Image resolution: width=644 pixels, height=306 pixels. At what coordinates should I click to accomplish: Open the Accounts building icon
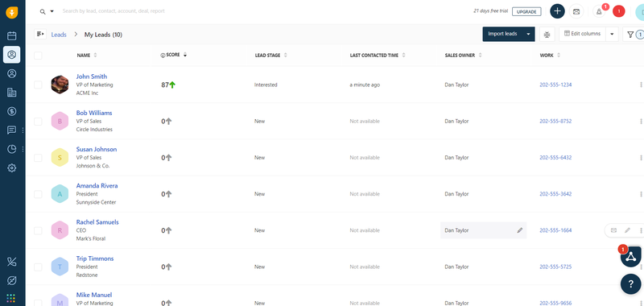(12, 93)
